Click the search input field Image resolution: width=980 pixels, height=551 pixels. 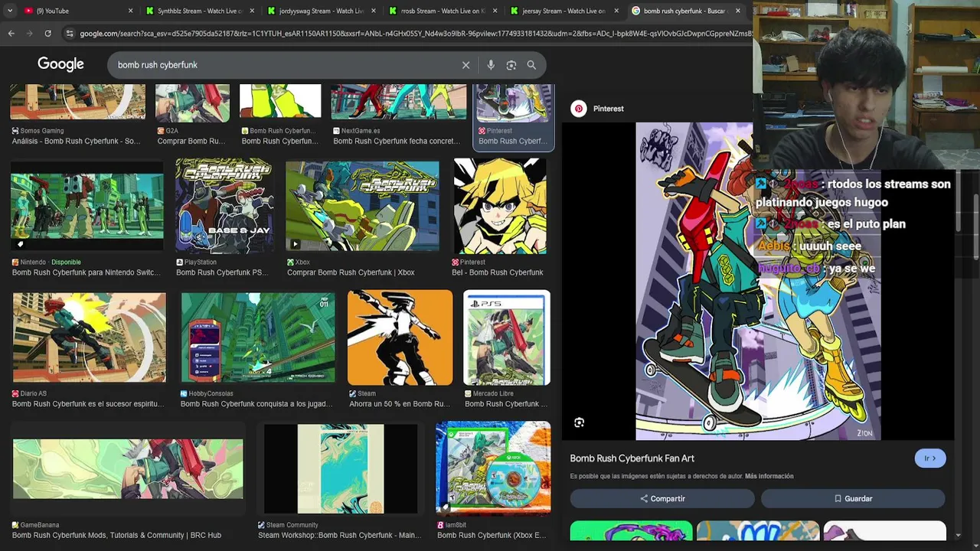click(x=283, y=65)
